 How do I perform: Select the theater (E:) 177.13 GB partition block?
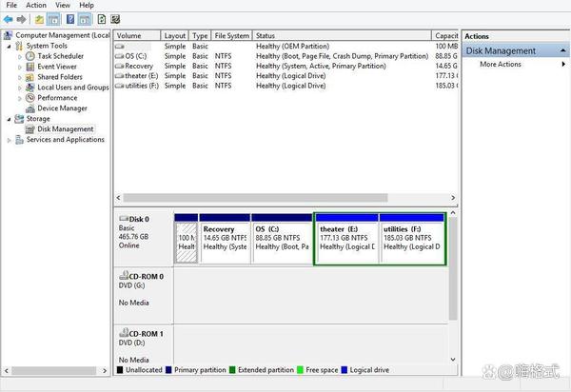(346, 239)
